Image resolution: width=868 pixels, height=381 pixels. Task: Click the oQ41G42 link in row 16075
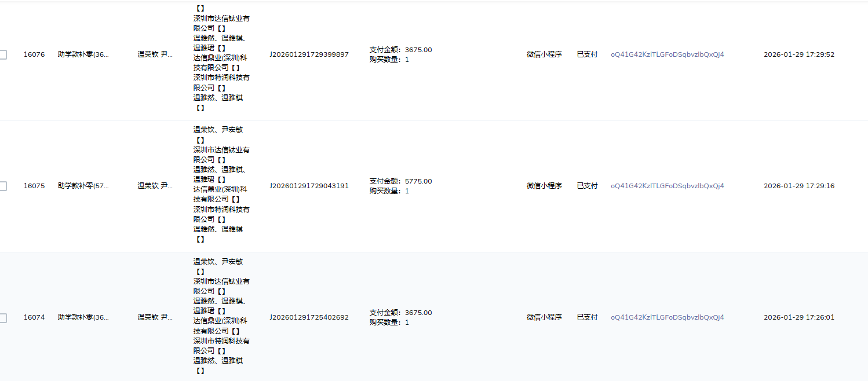[666, 185]
